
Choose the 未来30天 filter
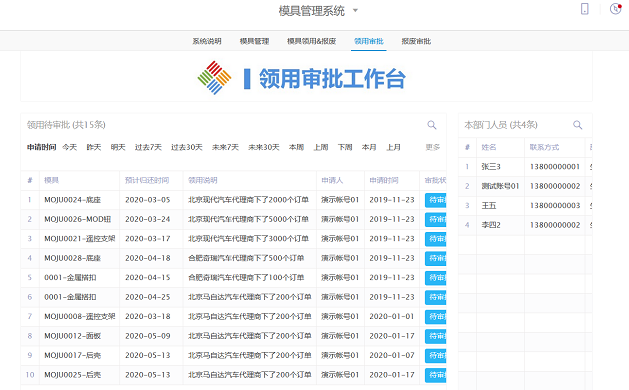(264, 147)
